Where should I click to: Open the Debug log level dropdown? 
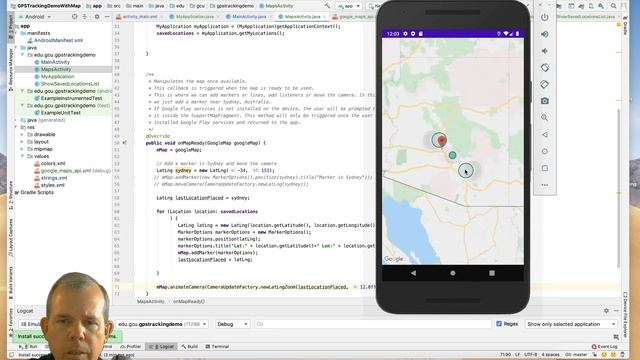coord(232,324)
